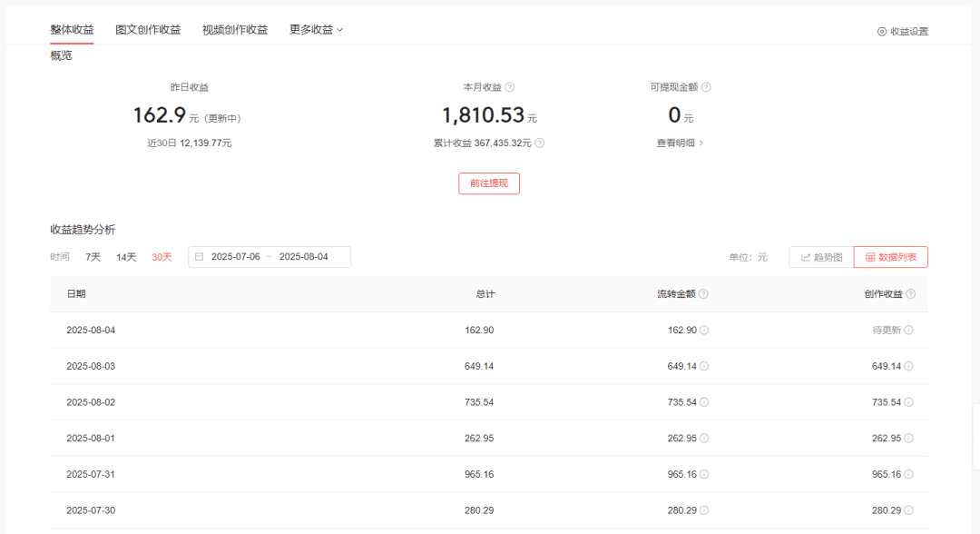This screenshot has width=980, height=534.
Task: Select 7天 time range
Action: point(93,257)
